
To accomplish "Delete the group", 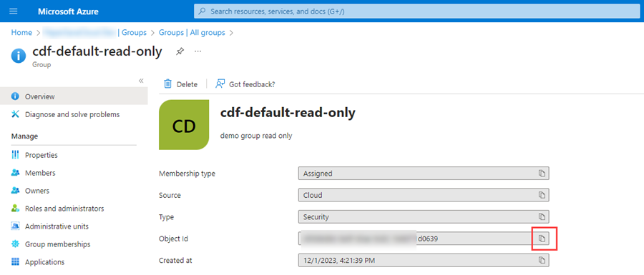I will 181,84.
